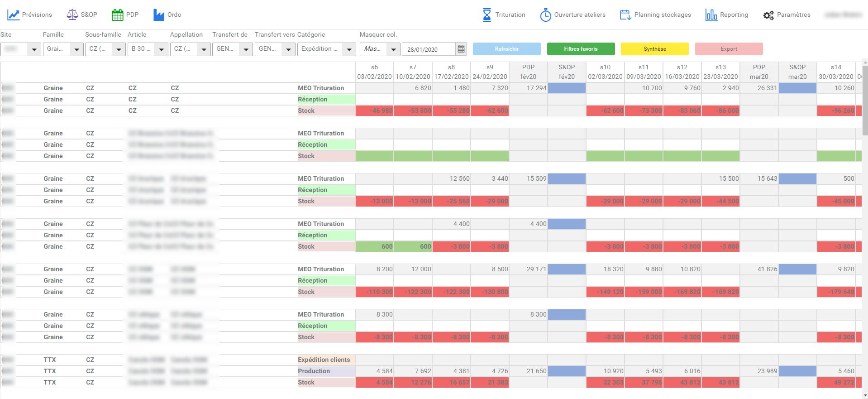Click the Rafraichir button
868x399 pixels.
tap(506, 49)
